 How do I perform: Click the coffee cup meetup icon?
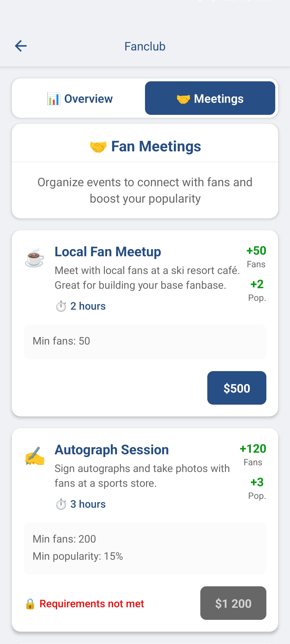click(34, 258)
